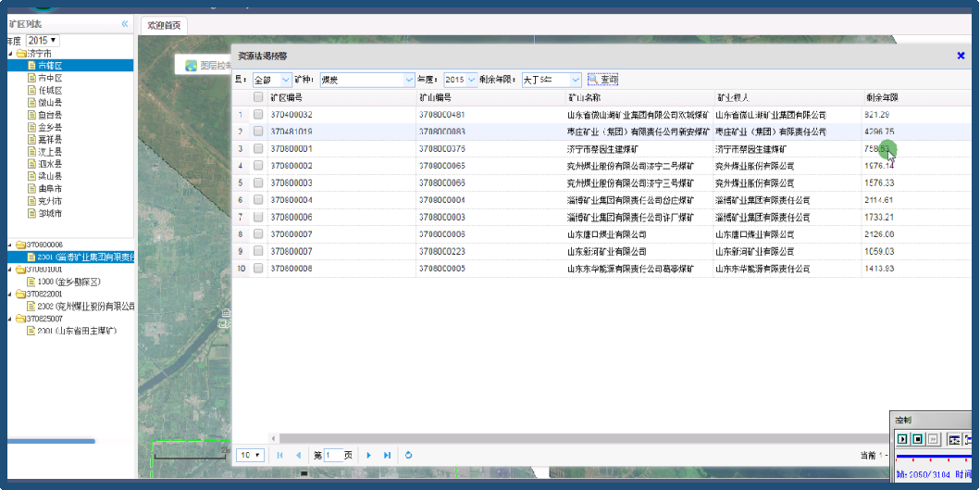Click the 济宁市 folder icon
980x490 pixels.
click(21, 53)
